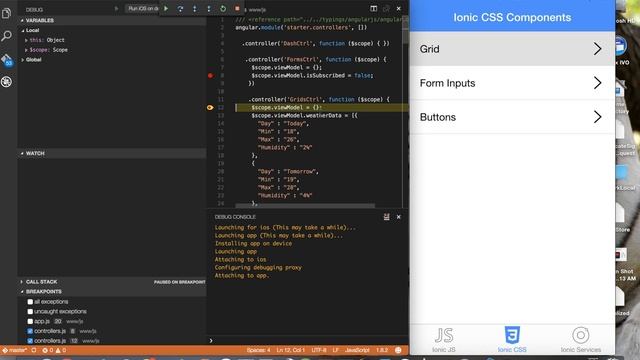Disable the controllers.js line 12 breakpoint
This screenshot has width=640, height=360.
30,341
